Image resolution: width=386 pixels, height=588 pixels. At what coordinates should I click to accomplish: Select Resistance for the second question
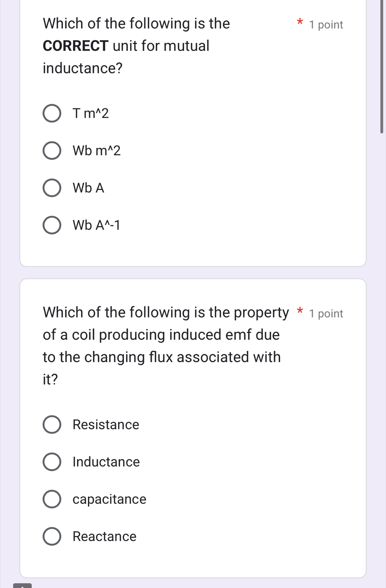pyautogui.click(x=53, y=425)
